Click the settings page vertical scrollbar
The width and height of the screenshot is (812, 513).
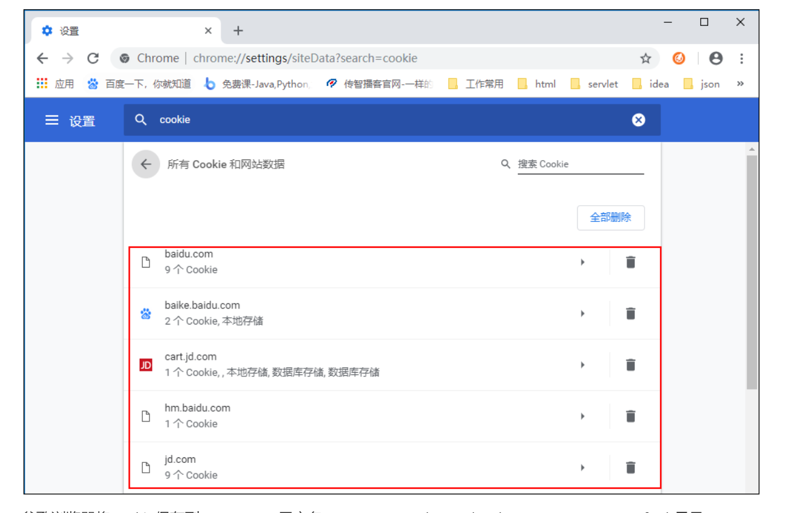coord(751,272)
